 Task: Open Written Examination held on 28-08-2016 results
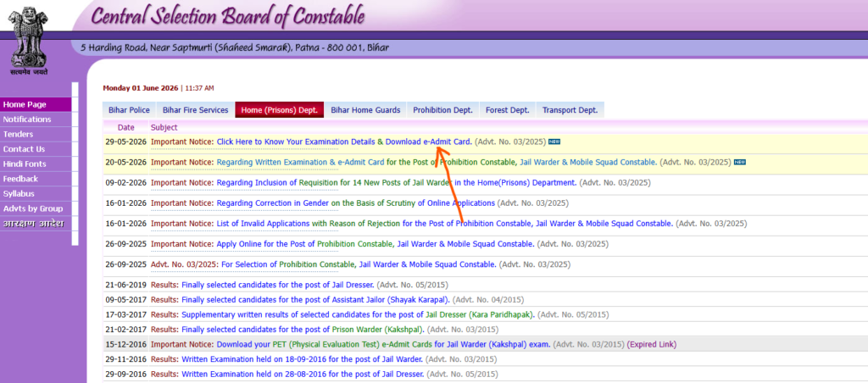[x=303, y=374]
